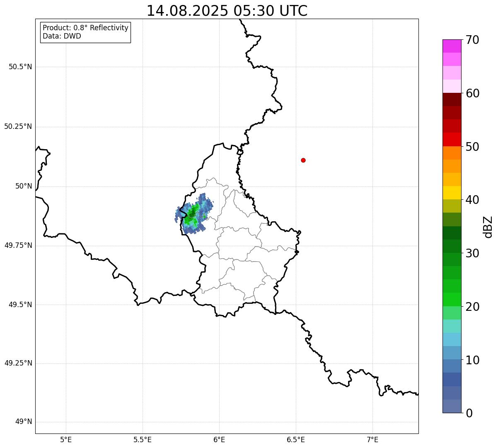Click the latitude label 50.5°N

pos(20,67)
